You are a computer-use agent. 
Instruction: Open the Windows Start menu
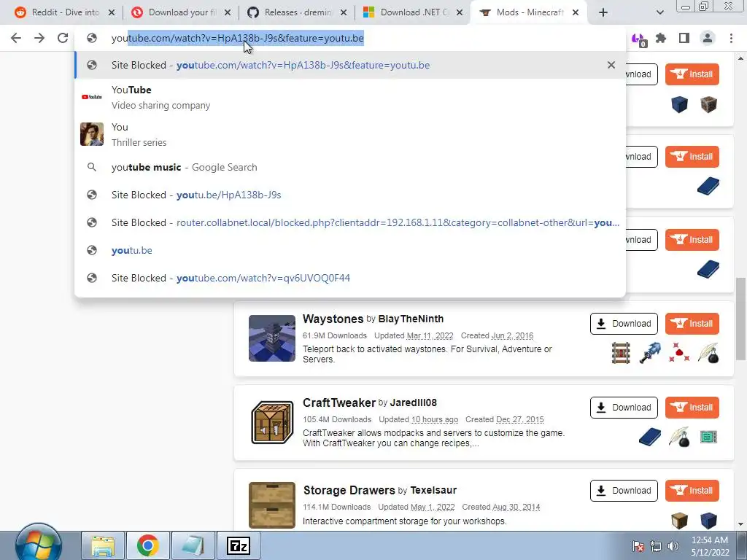coord(38,544)
